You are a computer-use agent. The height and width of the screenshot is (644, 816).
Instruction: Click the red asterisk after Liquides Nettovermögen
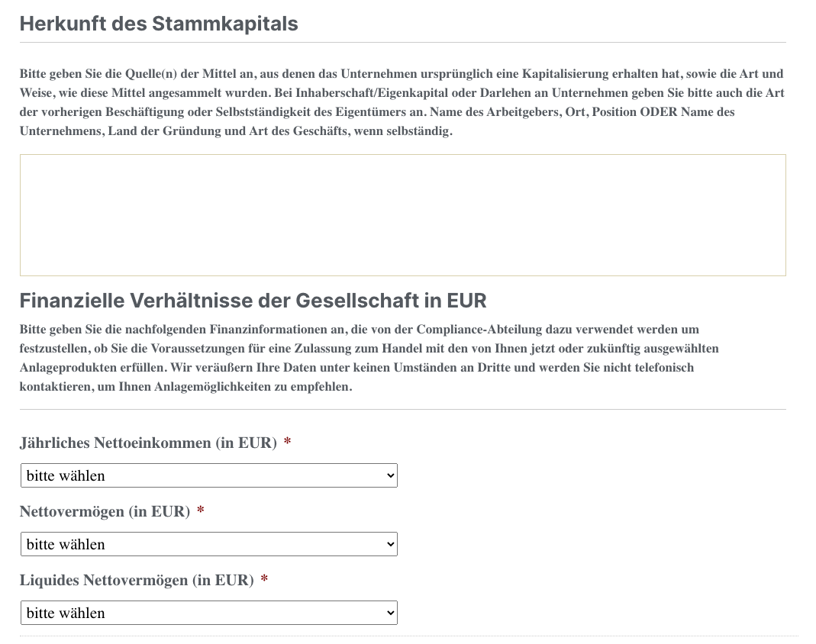264,581
